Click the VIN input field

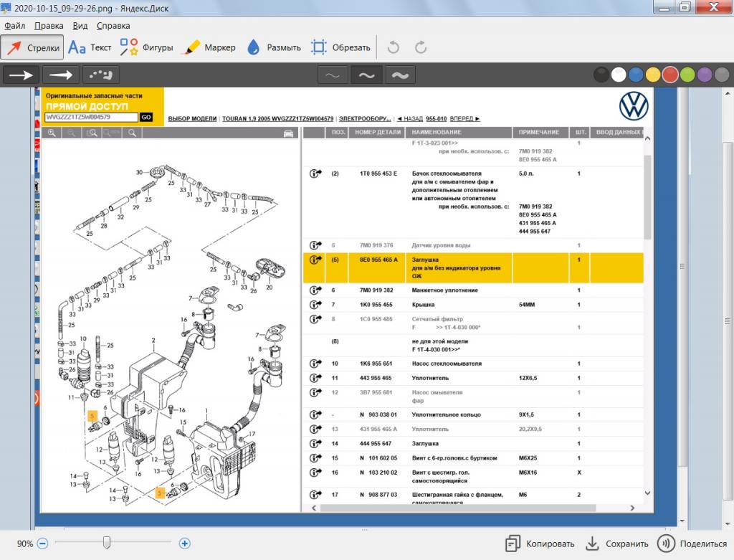(x=91, y=117)
